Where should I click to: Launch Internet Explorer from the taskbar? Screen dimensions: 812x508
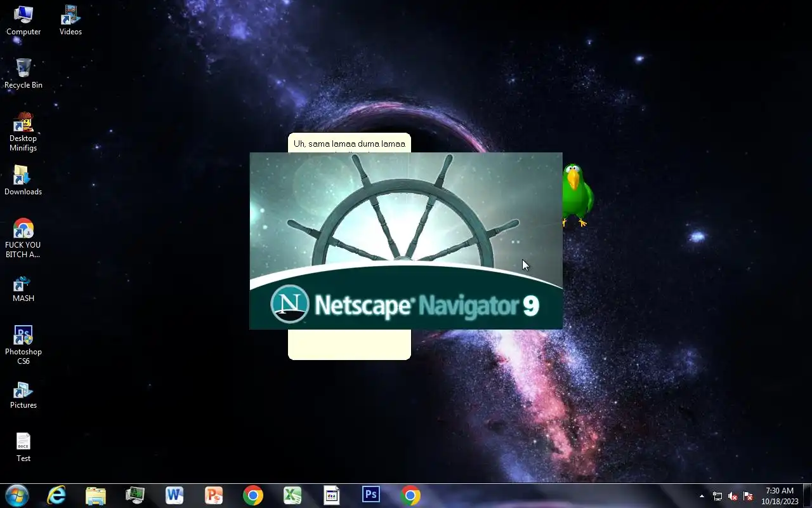tap(57, 495)
